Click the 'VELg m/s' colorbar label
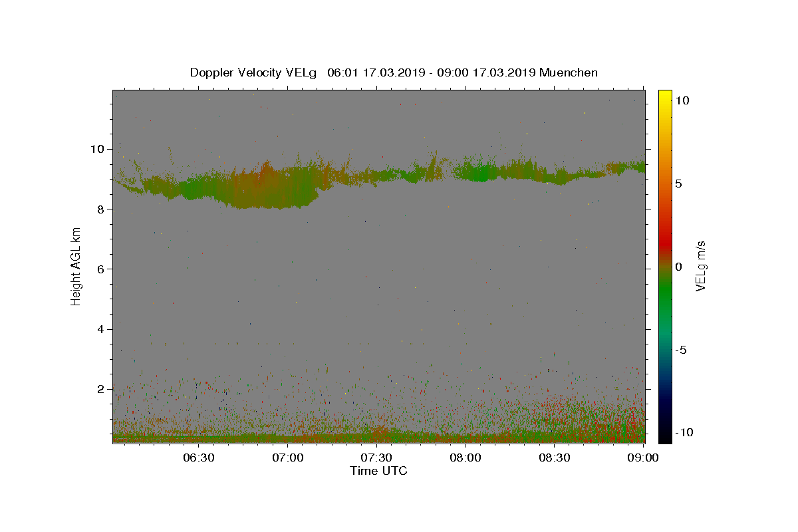 tap(700, 266)
